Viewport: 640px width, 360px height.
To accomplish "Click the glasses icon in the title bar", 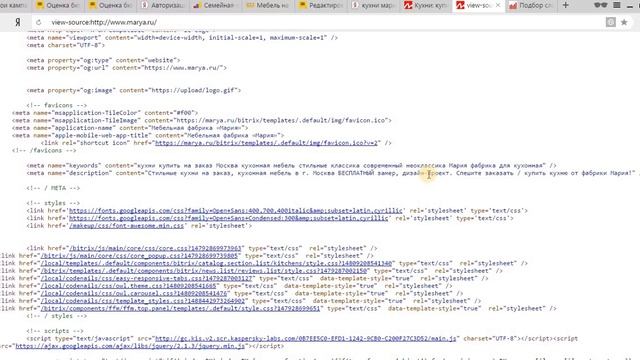I will [600, 5].
